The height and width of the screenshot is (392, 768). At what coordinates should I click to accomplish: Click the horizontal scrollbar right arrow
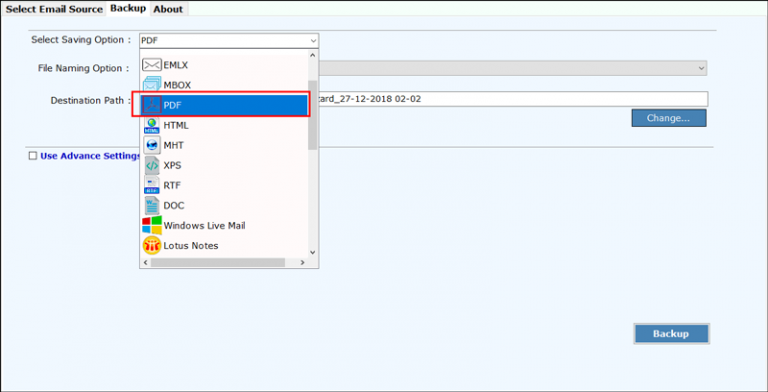click(x=302, y=263)
